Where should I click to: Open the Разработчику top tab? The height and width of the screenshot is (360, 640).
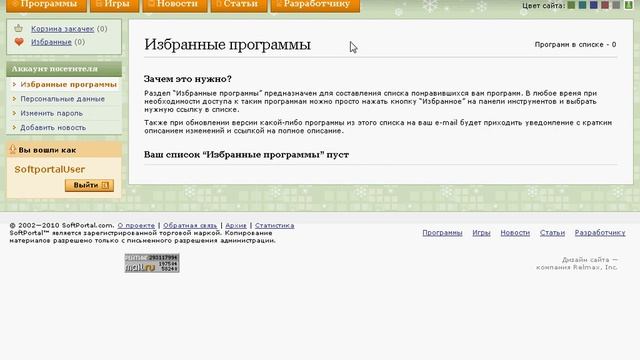point(315,5)
